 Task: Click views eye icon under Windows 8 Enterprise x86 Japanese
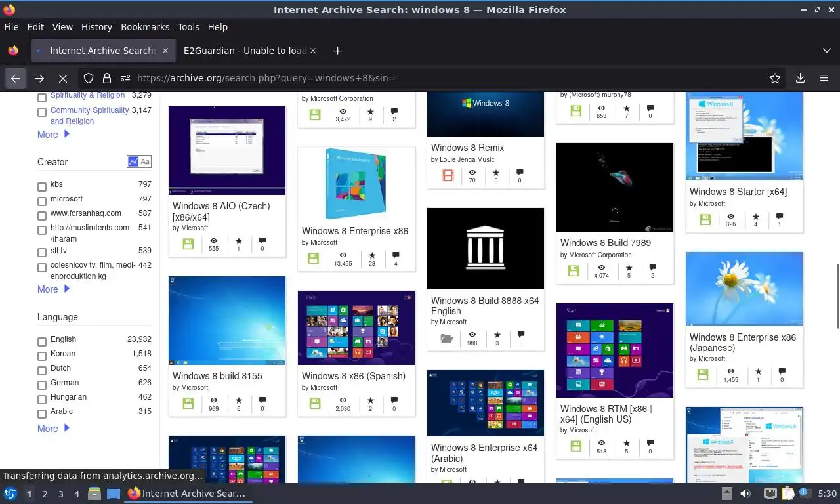pos(730,371)
